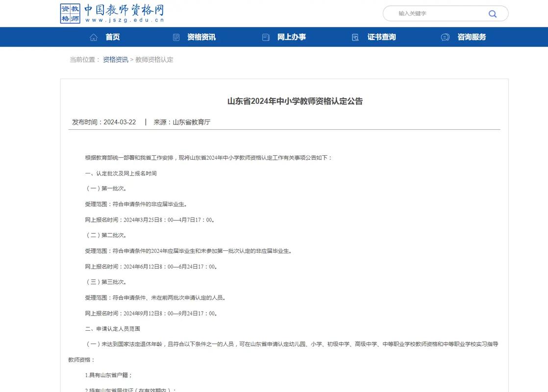Click the line 受理范围：符合申请条件、未在前两批次申请认定的人员
548x392 pixels.
[155, 298]
